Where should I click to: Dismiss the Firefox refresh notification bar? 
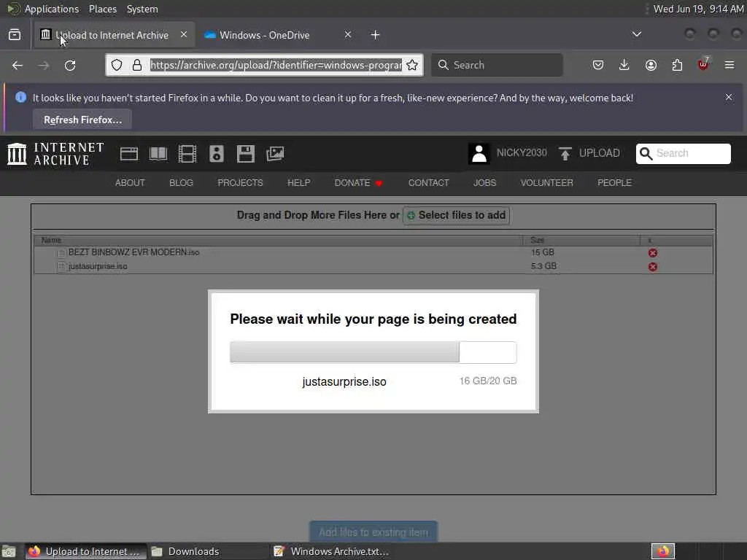tap(729, 97)
